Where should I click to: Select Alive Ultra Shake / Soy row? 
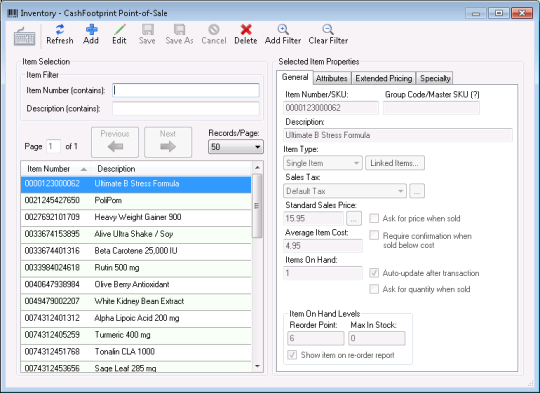click(x=136, y=235)
